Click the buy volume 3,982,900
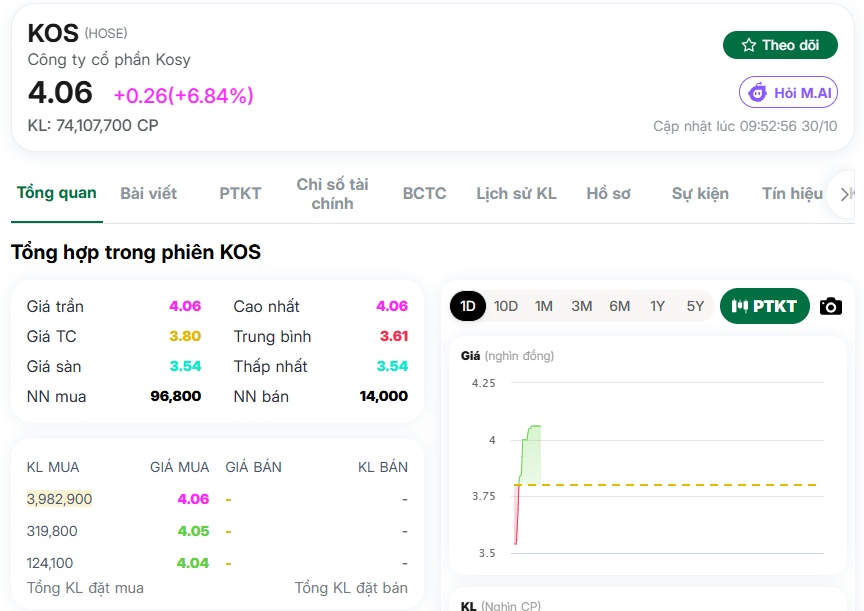864x611 pixels. point(60,499)
